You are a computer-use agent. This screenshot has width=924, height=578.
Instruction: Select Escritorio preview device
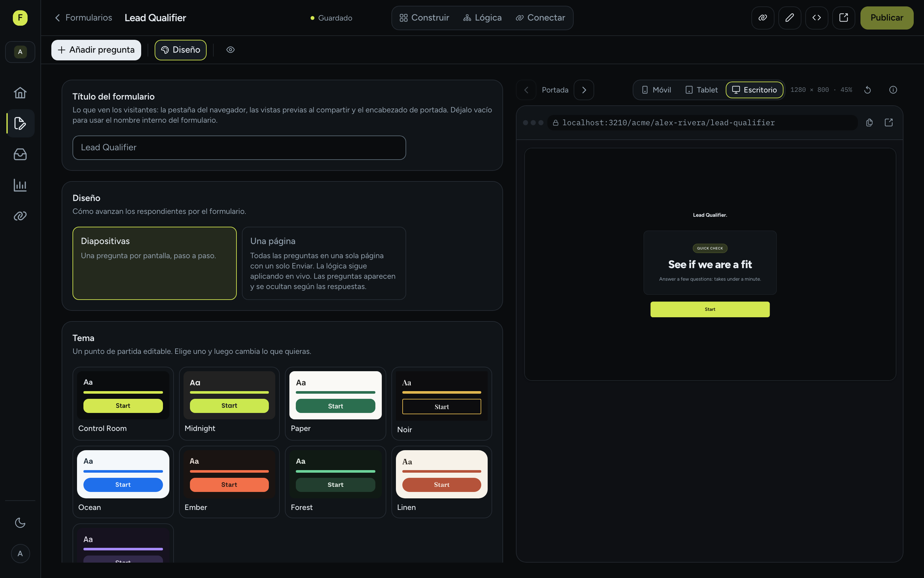click(754, 90)
